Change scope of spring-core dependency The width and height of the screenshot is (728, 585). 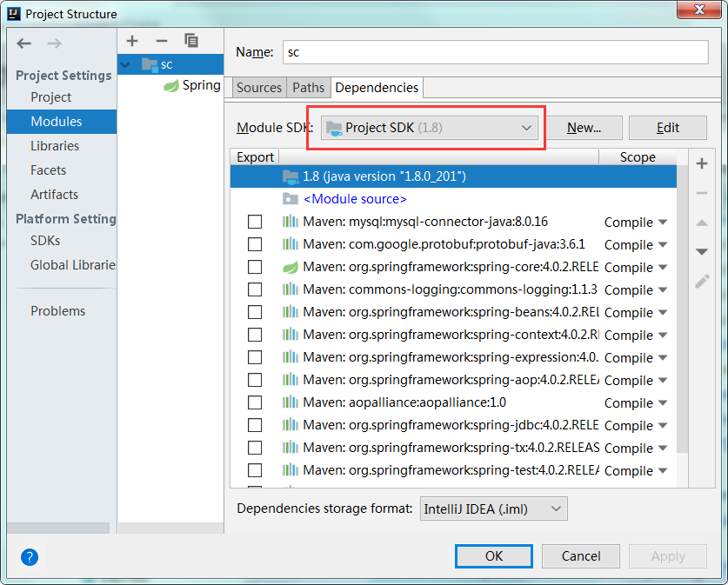click(x=636, y=267)
